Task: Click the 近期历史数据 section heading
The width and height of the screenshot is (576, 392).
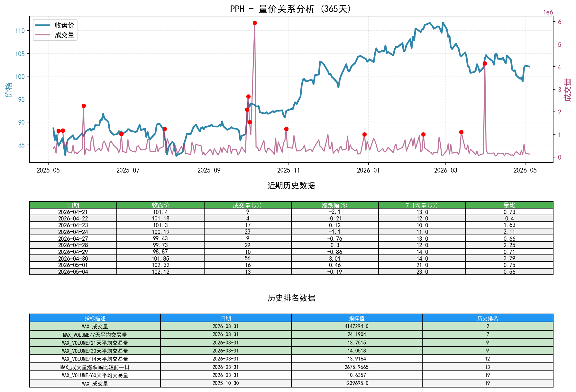Action: click(291, 186)
